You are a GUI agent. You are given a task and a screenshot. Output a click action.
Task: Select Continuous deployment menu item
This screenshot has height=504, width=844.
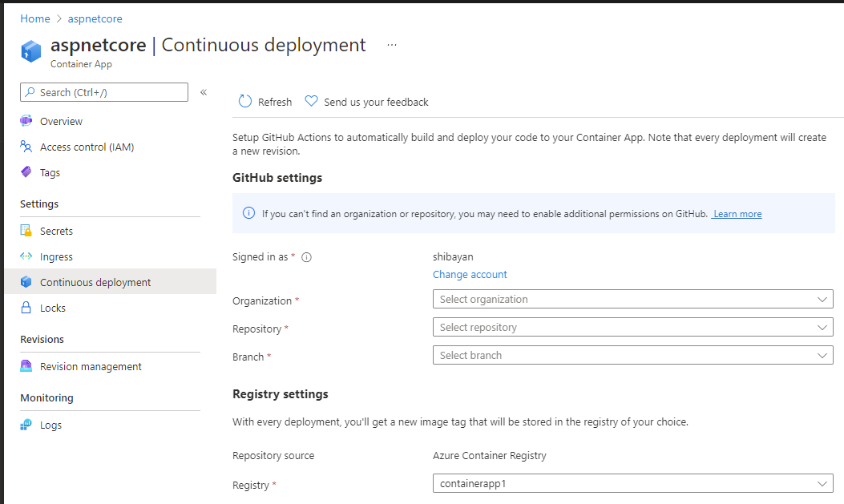(111, 282)
